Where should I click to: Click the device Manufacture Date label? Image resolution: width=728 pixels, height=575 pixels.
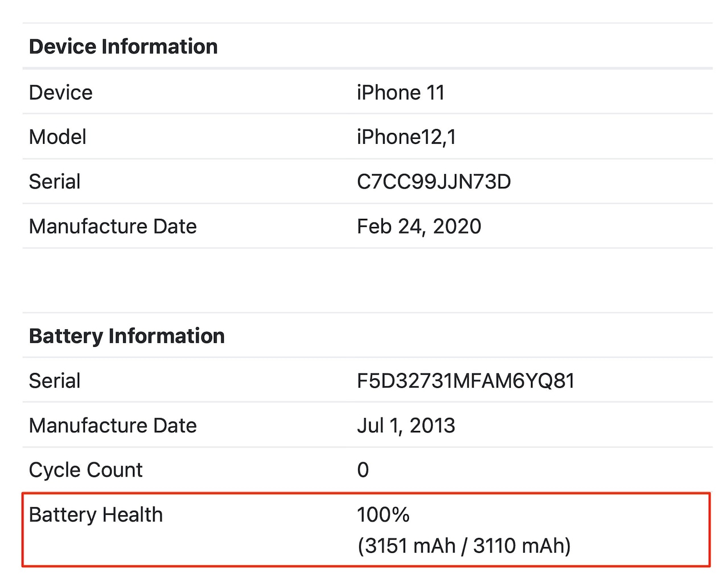pyautogui.click(x=113, y=226)
